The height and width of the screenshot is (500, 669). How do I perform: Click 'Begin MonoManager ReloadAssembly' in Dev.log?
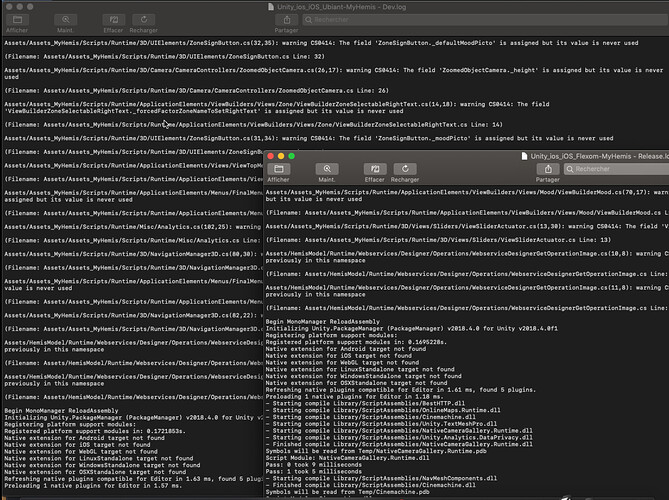tap(61, 411)
